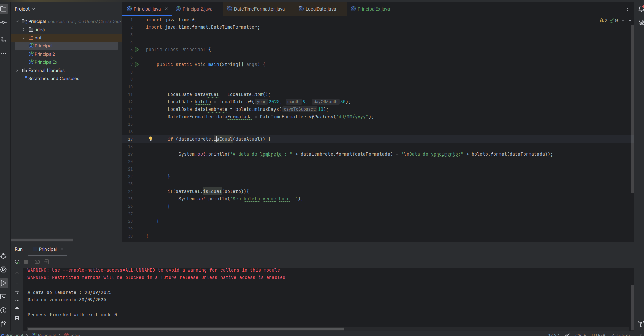Click the Stop process button

[26, 262]
